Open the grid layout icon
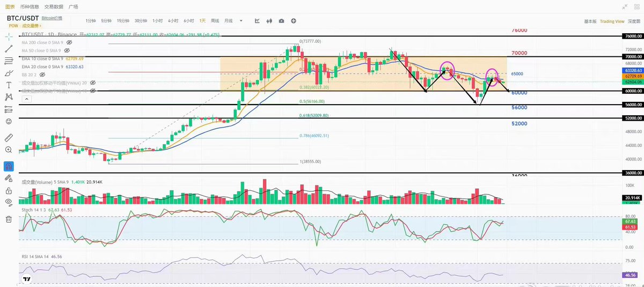This screenshot has width=644, height=287. pyautogui.click(x=636, y=6)
